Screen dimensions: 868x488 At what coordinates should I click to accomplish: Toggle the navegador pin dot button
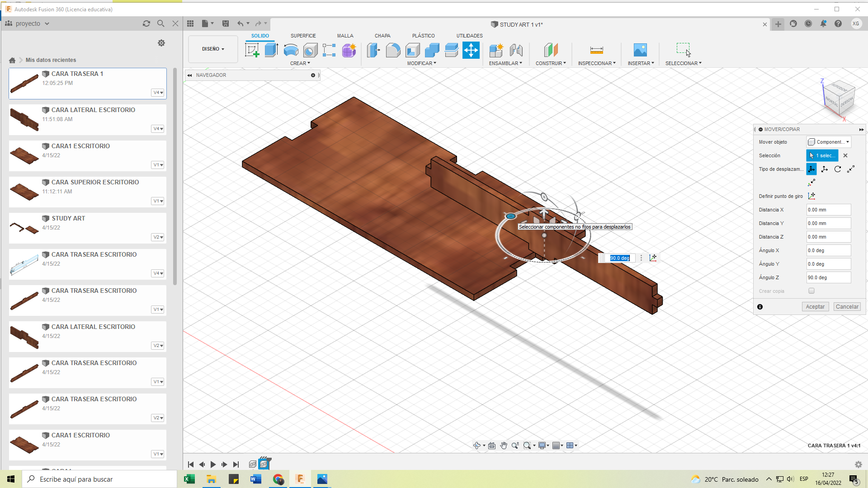pos(313,75)
